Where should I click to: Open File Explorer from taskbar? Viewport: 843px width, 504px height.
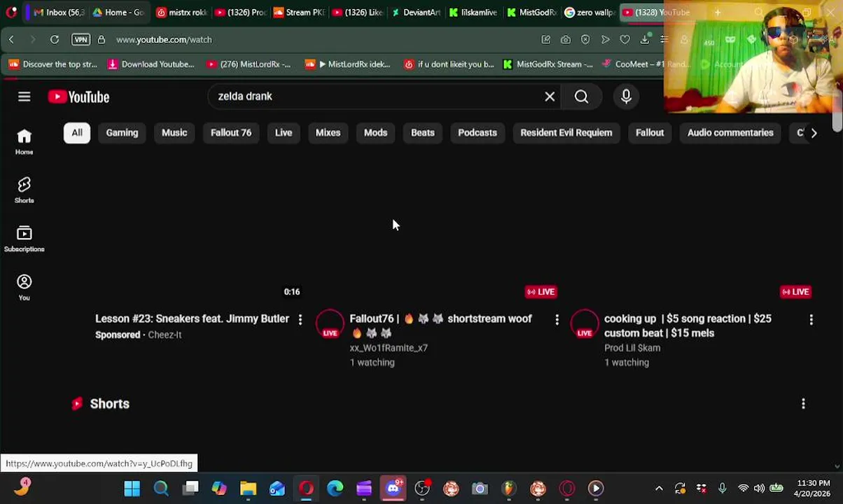pos(248,489)
